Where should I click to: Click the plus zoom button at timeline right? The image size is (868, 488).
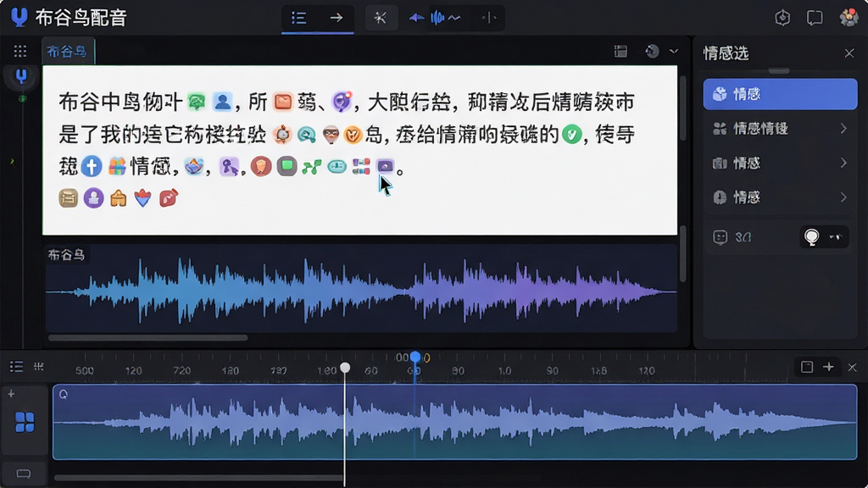click(828, 367)
